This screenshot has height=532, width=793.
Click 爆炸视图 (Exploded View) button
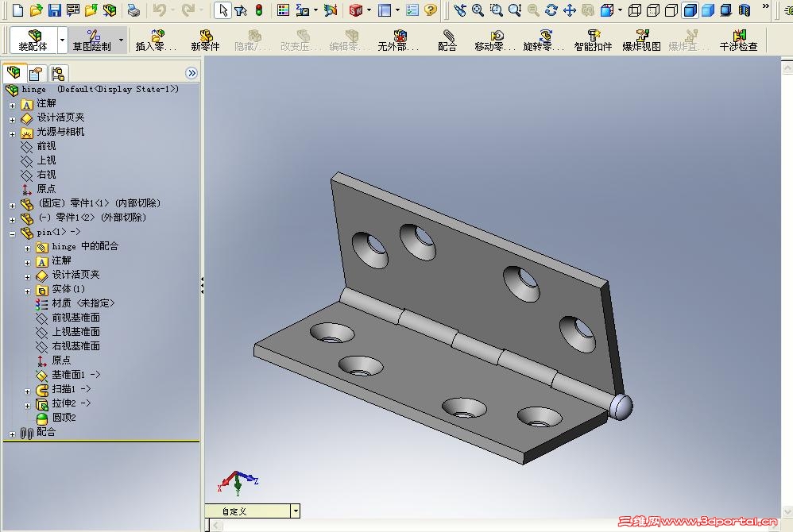tap(641, 40)
